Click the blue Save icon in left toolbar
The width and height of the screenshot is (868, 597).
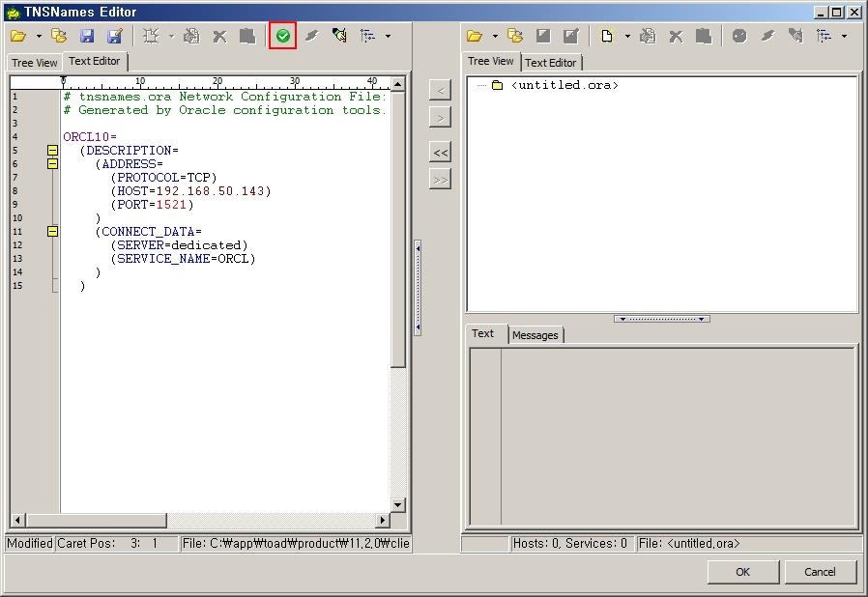(87, 36)
